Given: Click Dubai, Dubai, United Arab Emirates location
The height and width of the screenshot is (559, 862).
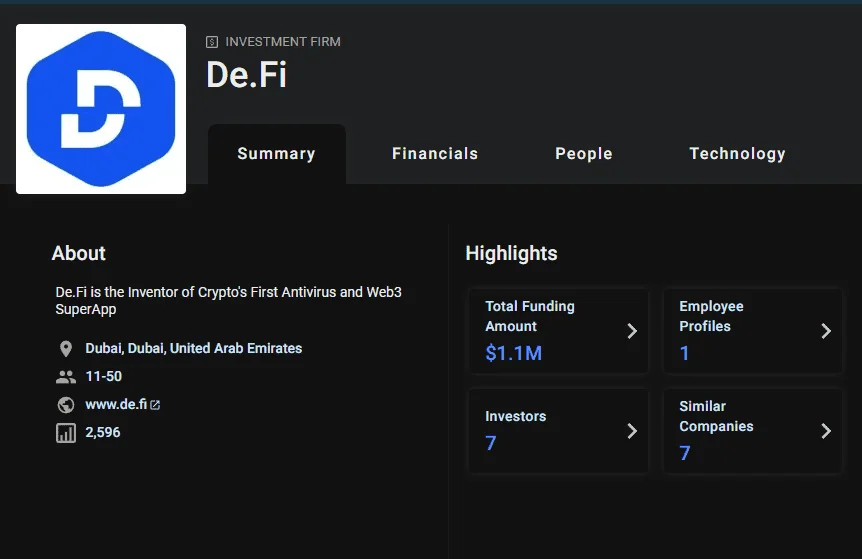Looking at the screenshot, I should point(194,348).
